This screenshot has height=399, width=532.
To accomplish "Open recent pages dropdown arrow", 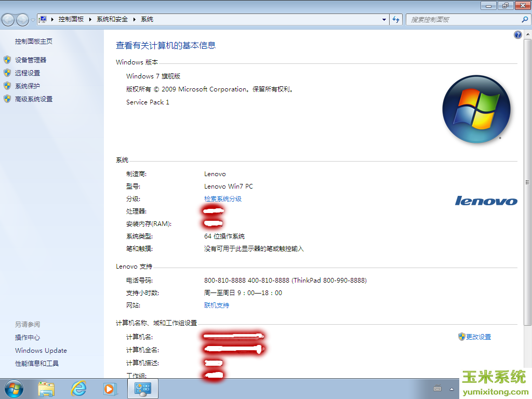I will tap(33, 20).
